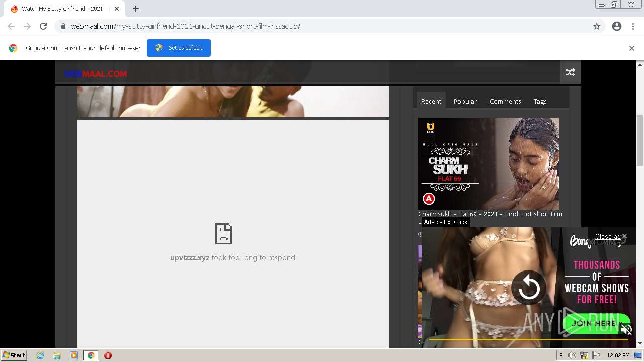Open the media player taskbar icon

[x=74, y=355]
